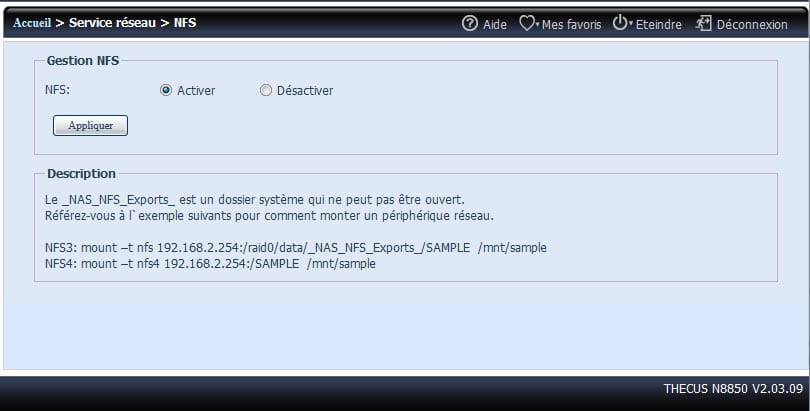Click the NFS breadcrumb item
This screenshot has height=411, width=810.
[185, 23]
